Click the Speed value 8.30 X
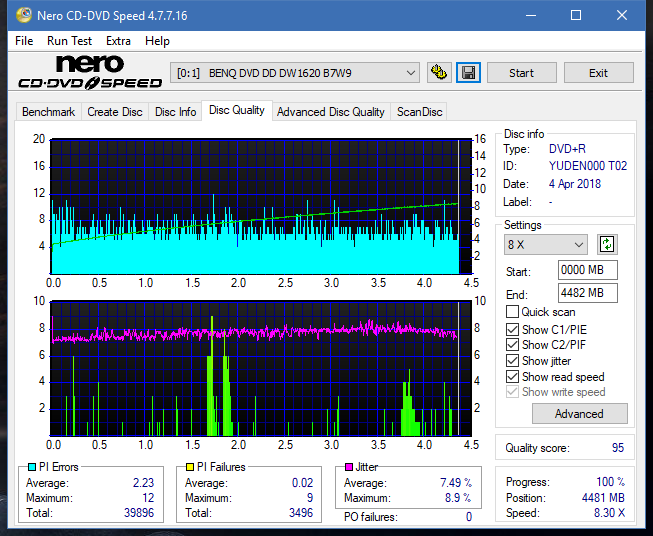Image resolution: width=653 pixels, height=536 pixels. pyautogui.click(x=609, y=513)
